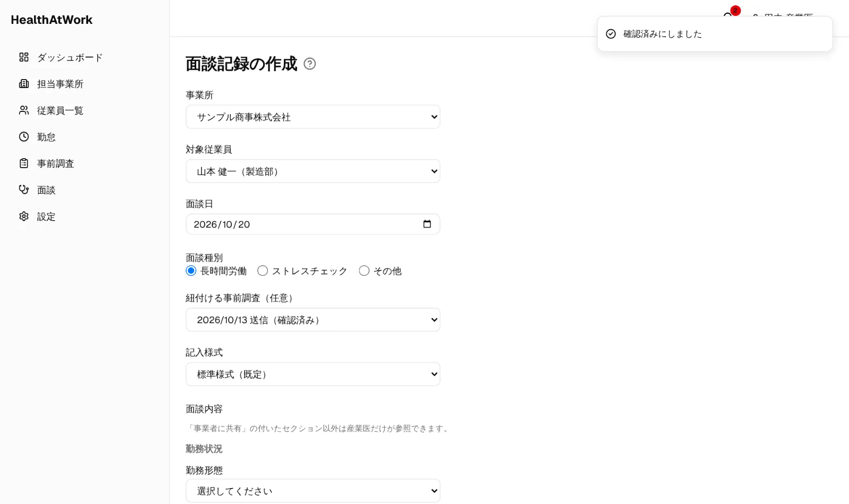Select the その他 radio button
Viewport: 849px width, 504px height.
point(364,271)
